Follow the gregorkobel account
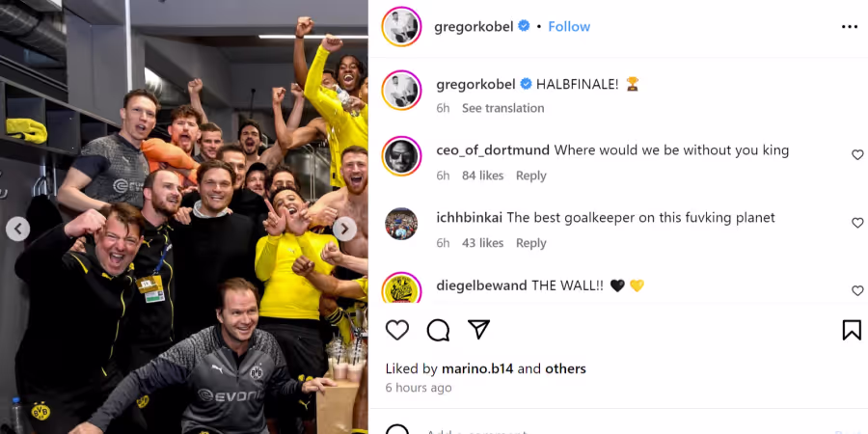868x434 pixels. 569,27
